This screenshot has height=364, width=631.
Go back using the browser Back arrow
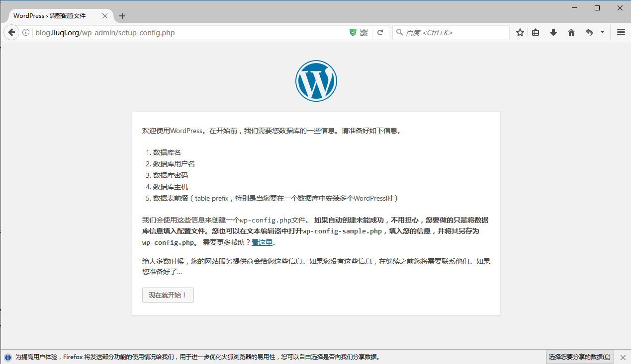[x=11, y=32]
